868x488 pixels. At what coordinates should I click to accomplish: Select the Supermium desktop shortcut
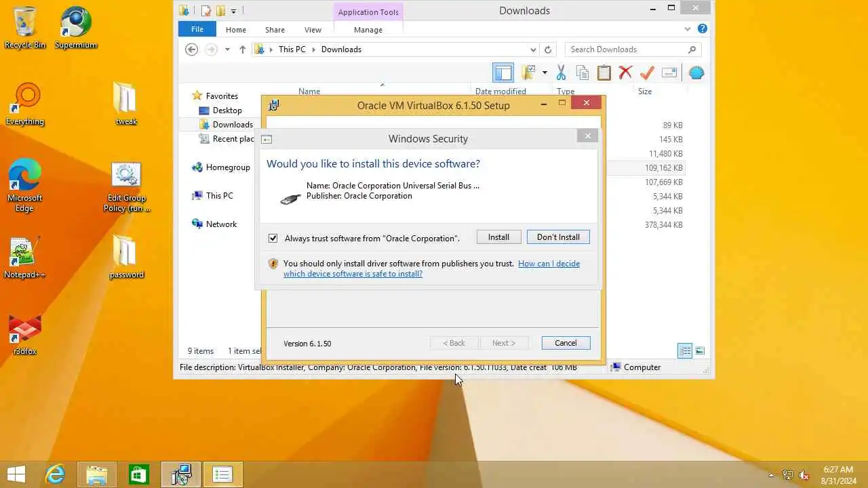[76, 27]
